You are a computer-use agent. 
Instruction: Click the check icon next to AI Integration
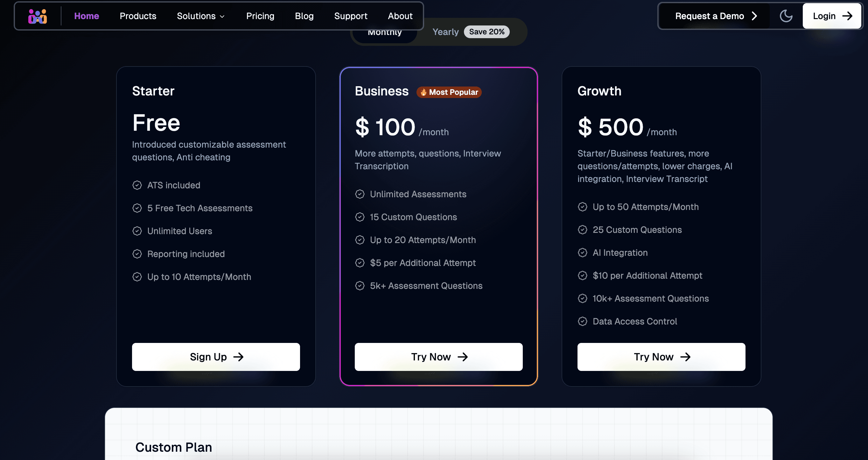click(583, 252)
